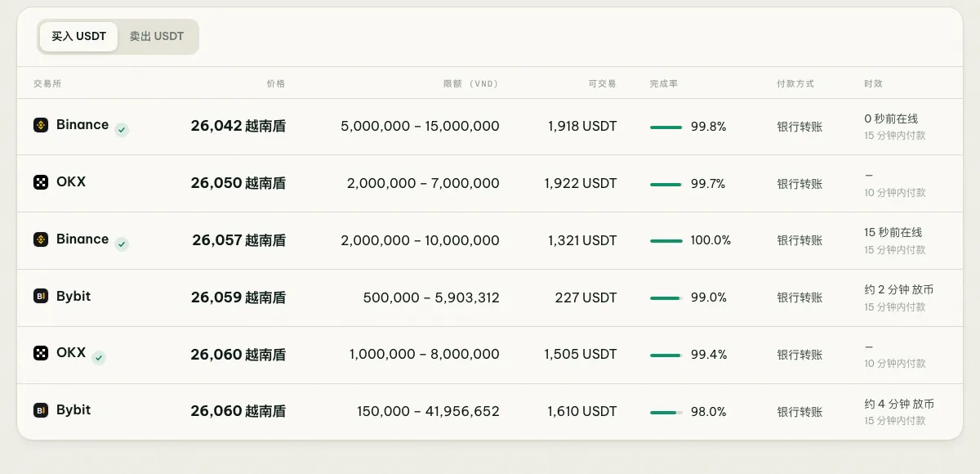Select the price 26,057 越南盾
This screenshot has width=980, height=474.
239,240
